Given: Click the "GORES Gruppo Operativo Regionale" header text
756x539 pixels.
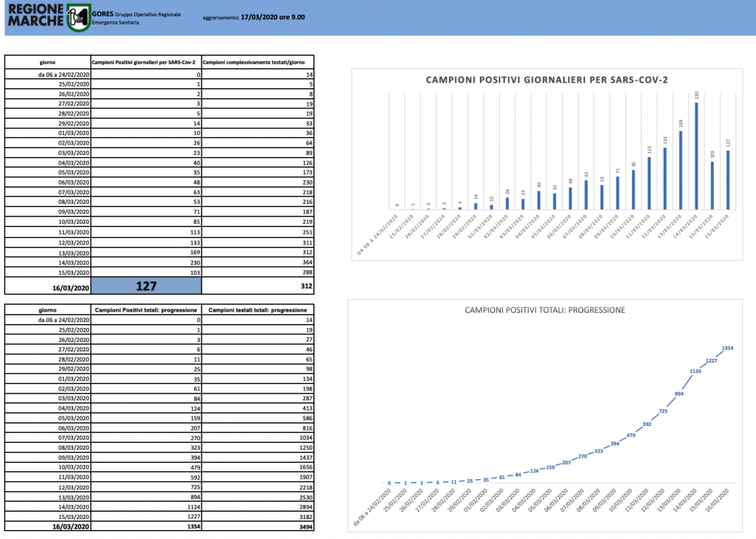Looking at the screenshot, I should tap(137, 14).
